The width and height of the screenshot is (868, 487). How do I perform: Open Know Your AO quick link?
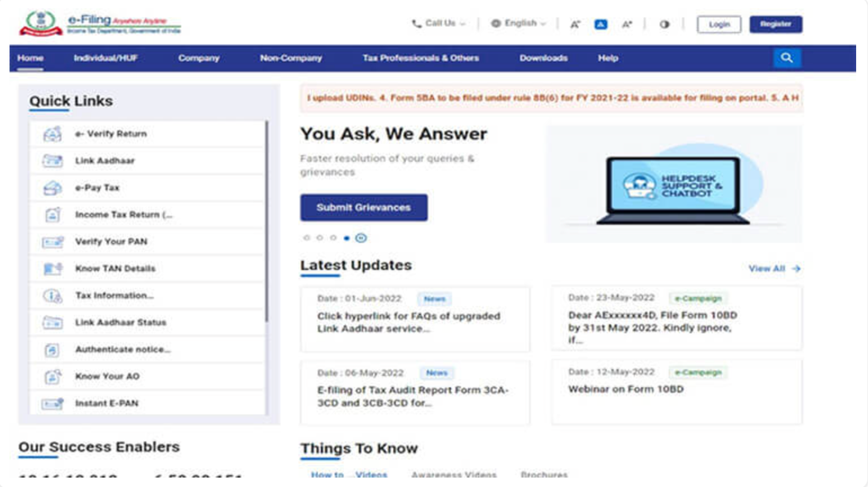tap(147, 376)
